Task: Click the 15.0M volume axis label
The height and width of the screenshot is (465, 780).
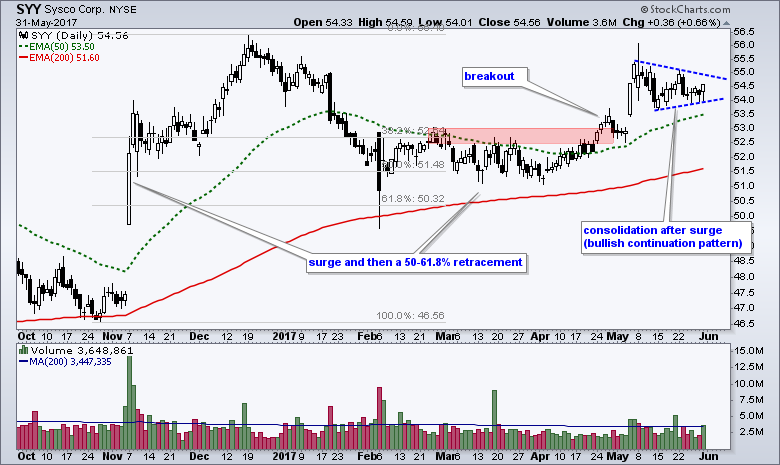Action: tap(749, 351)
